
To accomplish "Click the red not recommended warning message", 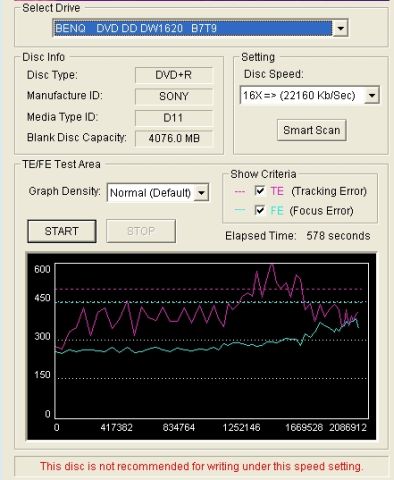I will (202, 466).
